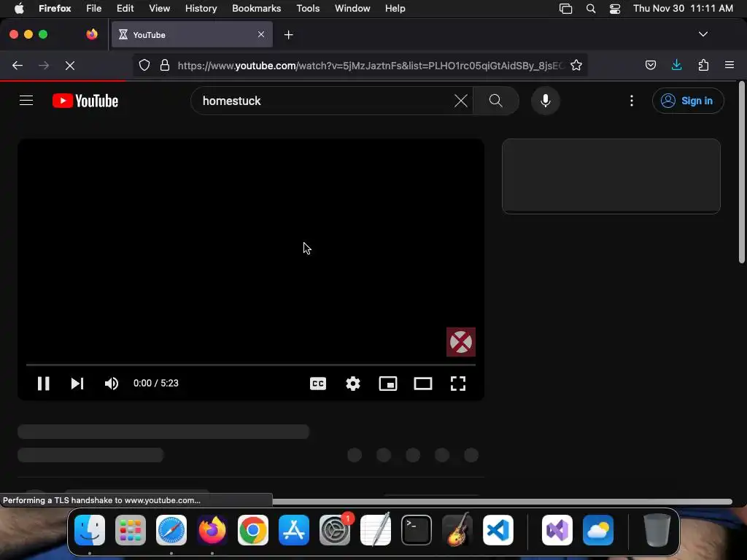Viewport: 747px width, 560px height.
Task: Save page to Pocket
Action: click(650, 65)
